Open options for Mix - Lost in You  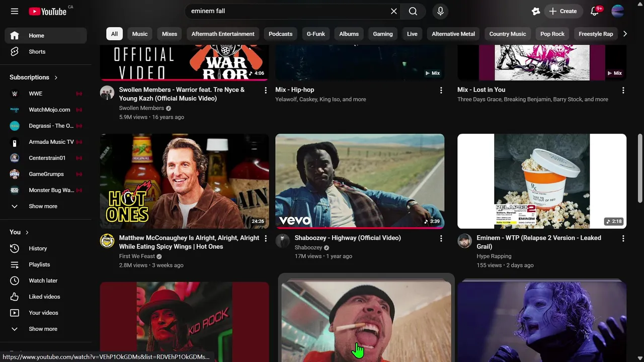(x=623, y=90)
